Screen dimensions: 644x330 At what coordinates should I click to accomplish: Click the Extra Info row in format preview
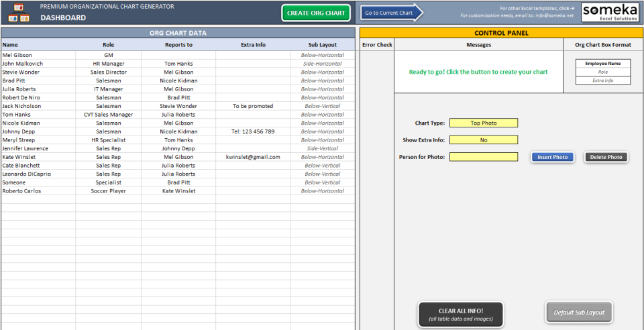coord(603,80)
